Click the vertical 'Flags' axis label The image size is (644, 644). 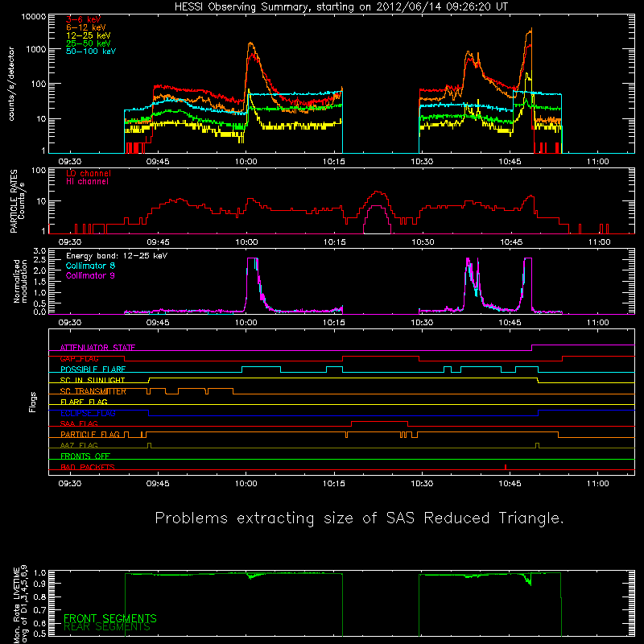click(x=33, y=402)
